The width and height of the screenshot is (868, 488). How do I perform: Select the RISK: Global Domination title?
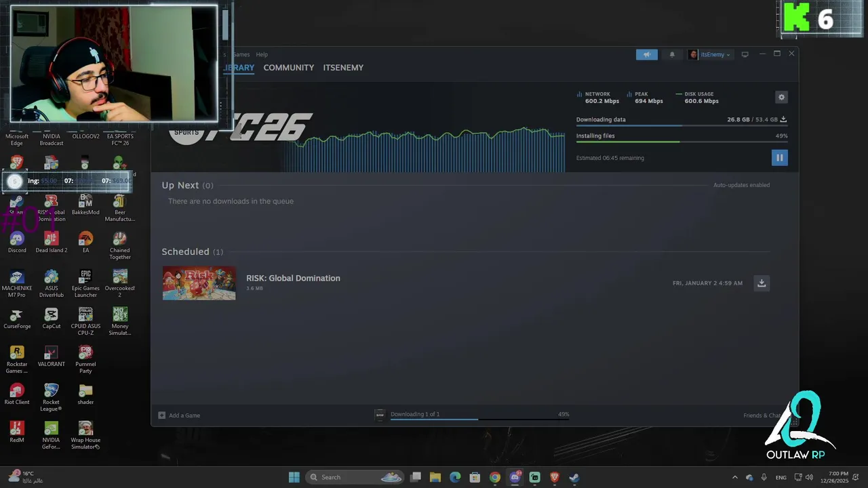coord(293,278)
